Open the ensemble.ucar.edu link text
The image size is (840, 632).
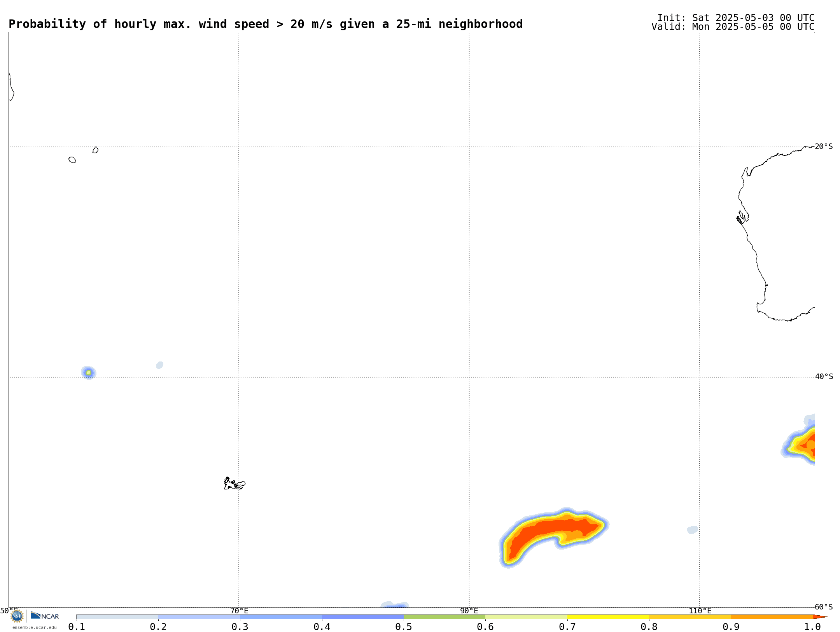(35, 627)
